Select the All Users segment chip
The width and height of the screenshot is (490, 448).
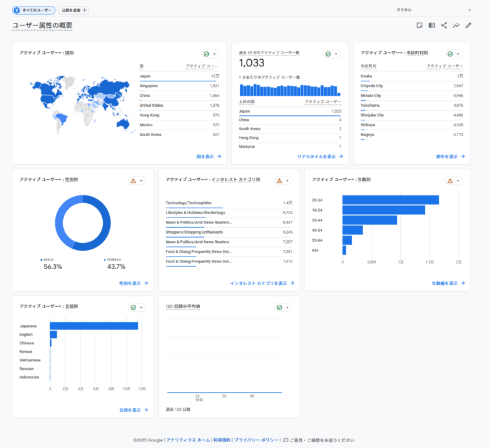coord(34,10)
